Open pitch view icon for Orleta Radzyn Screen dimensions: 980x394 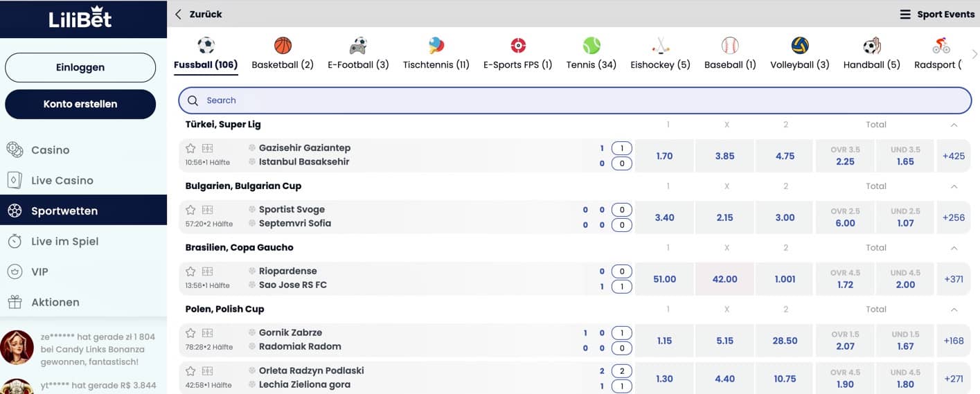point(208,371)
